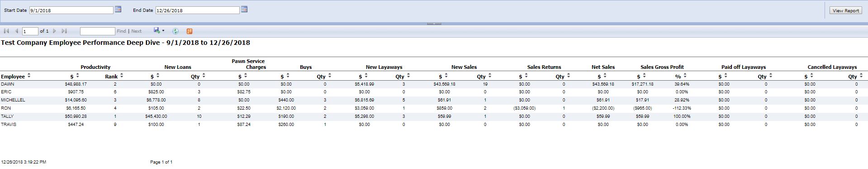Sort by Cancelled Layaways Qty column
Viewport: 868px width, 169px height.
[861, 76]
